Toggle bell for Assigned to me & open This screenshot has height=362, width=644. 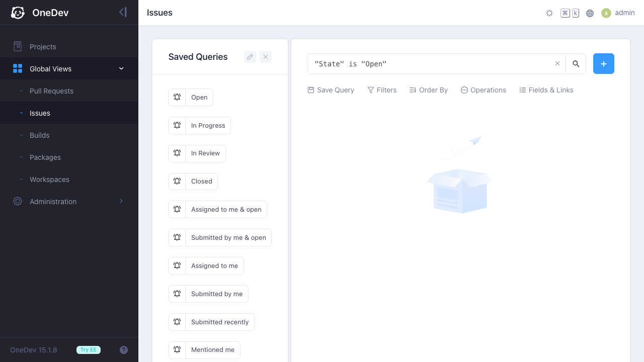point(177,210)
